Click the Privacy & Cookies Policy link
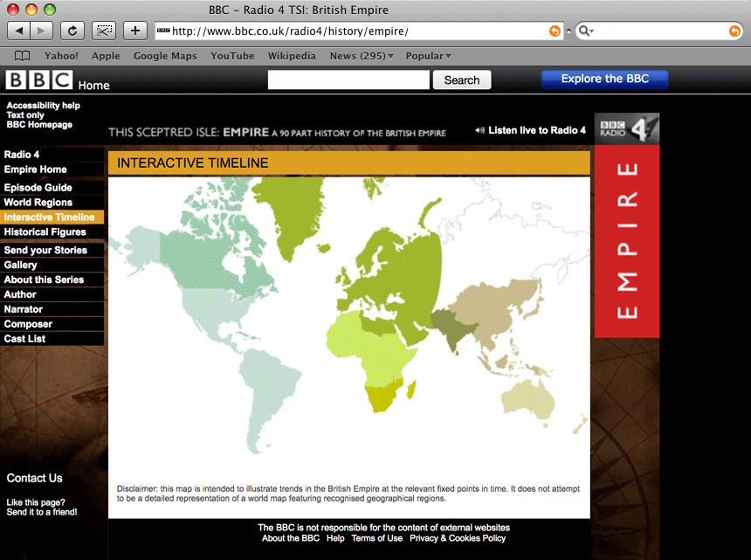751x560 pixels. 458,538
